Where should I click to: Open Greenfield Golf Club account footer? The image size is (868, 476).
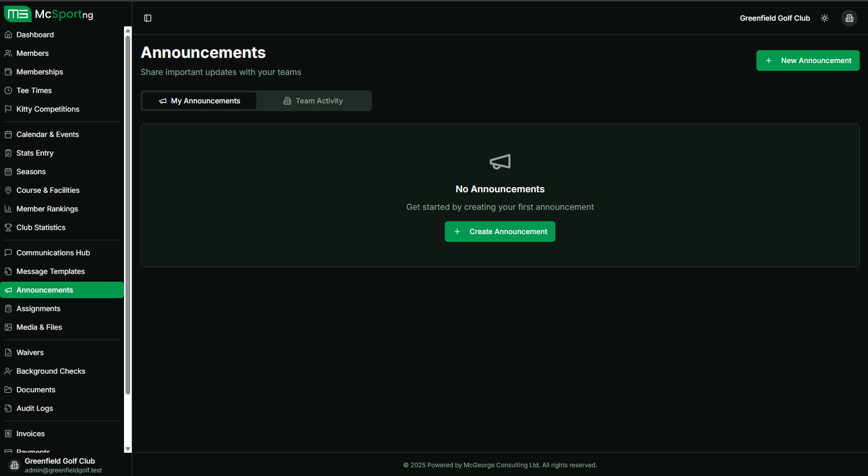tap(59, 465)
